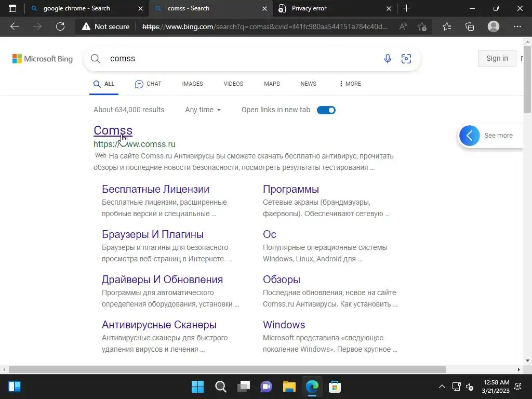Click the Sign in button
This screenshot has width=532, height=399.
(497, 58)
